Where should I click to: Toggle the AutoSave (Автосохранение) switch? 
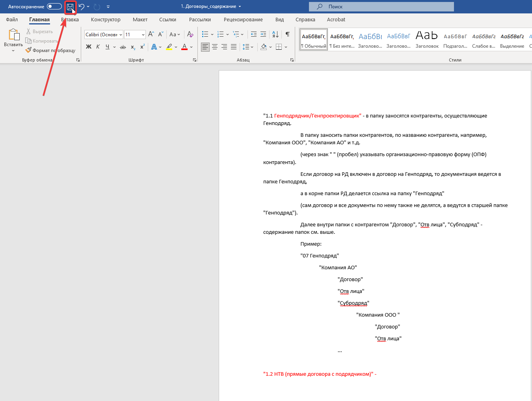(x=54, y=7)
